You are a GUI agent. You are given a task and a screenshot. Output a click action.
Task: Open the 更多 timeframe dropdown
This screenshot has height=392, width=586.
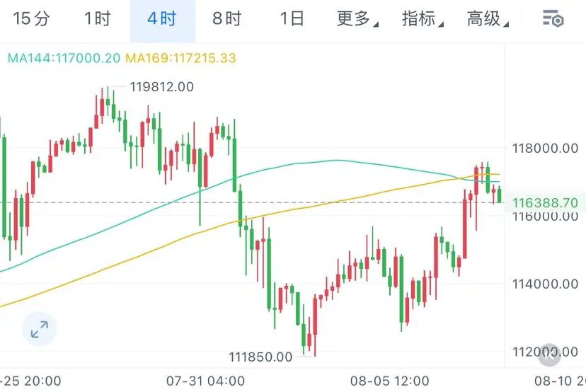click(357, 18)
